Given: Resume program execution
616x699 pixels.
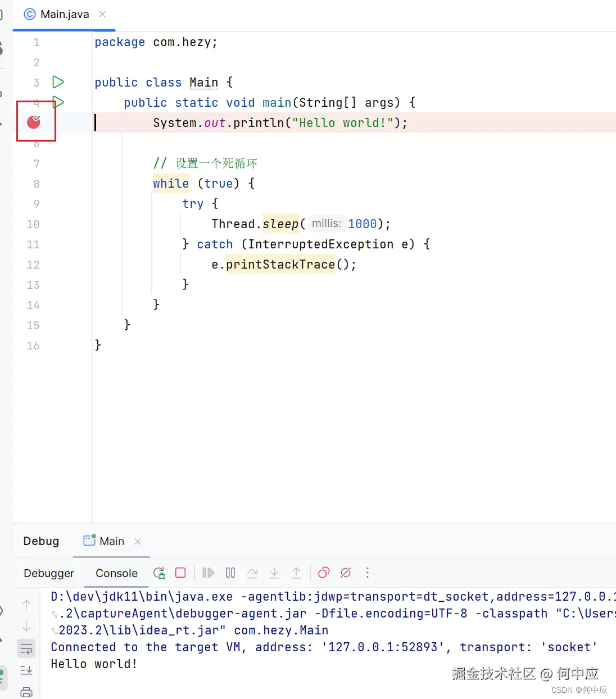Looking at the screenshot, I should pyautogui.click(x=209, y=573).
